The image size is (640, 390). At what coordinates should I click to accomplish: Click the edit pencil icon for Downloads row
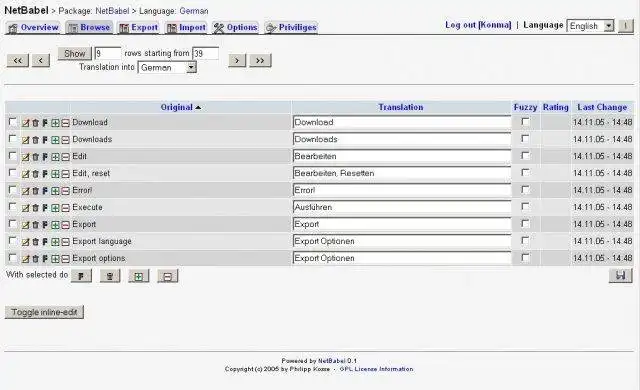25,140
